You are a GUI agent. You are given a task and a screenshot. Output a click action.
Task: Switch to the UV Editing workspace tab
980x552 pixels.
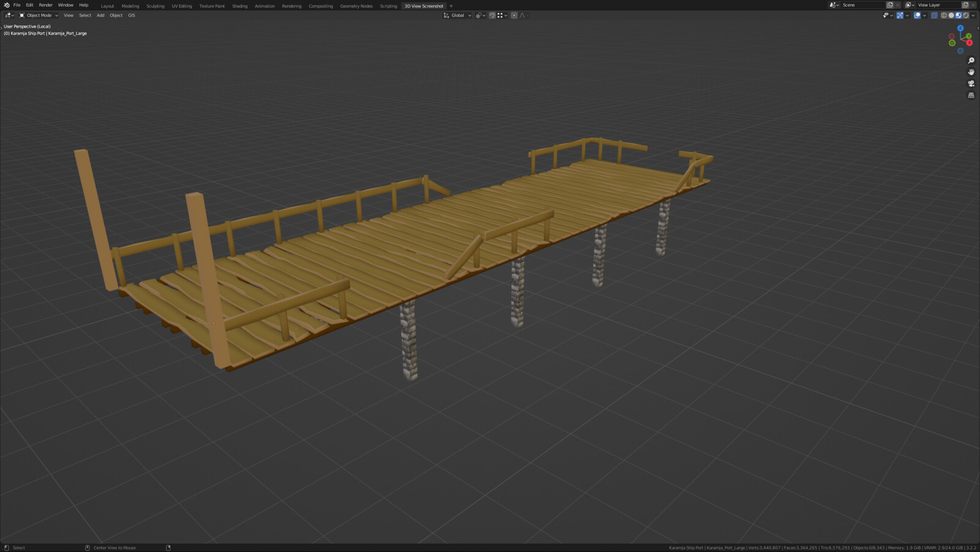182,6
